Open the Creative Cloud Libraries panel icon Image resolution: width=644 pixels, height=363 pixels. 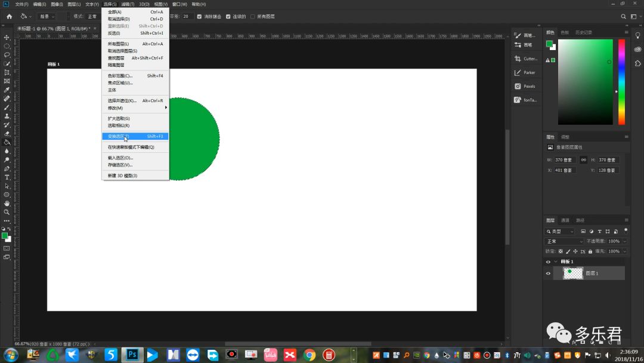click(637, 50)
